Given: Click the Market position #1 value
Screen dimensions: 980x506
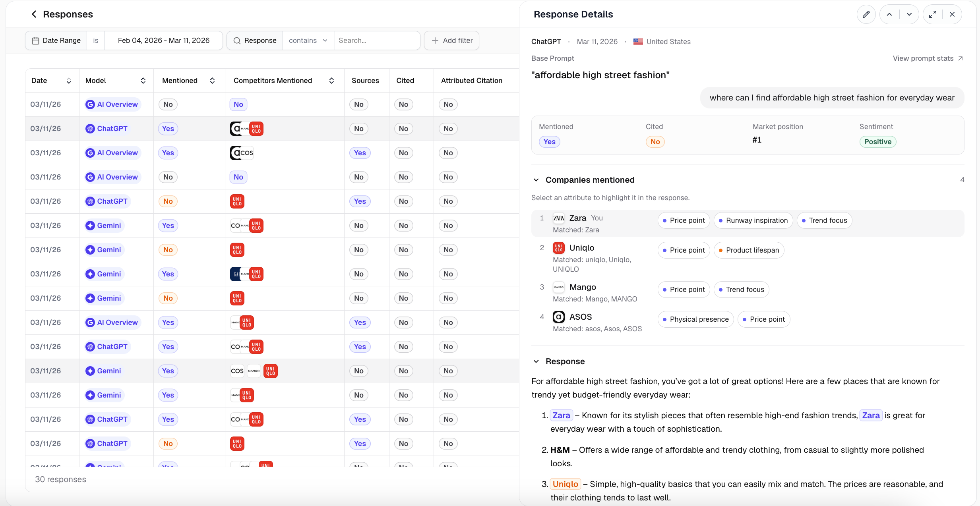Looking at the screenshot, I should coord(757,140).
